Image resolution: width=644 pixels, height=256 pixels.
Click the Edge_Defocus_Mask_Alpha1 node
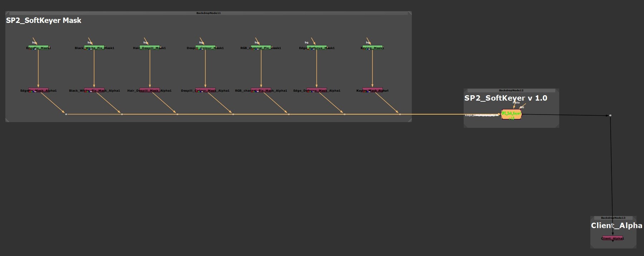317,90
